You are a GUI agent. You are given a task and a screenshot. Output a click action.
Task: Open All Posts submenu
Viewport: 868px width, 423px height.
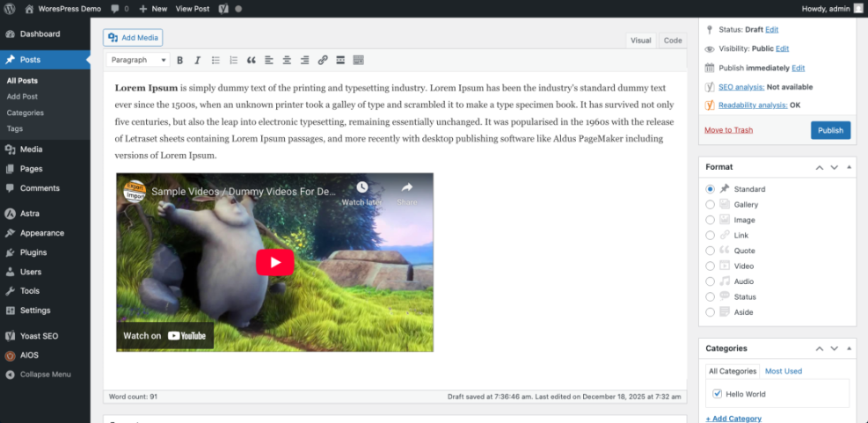click(x=22, y=81)
